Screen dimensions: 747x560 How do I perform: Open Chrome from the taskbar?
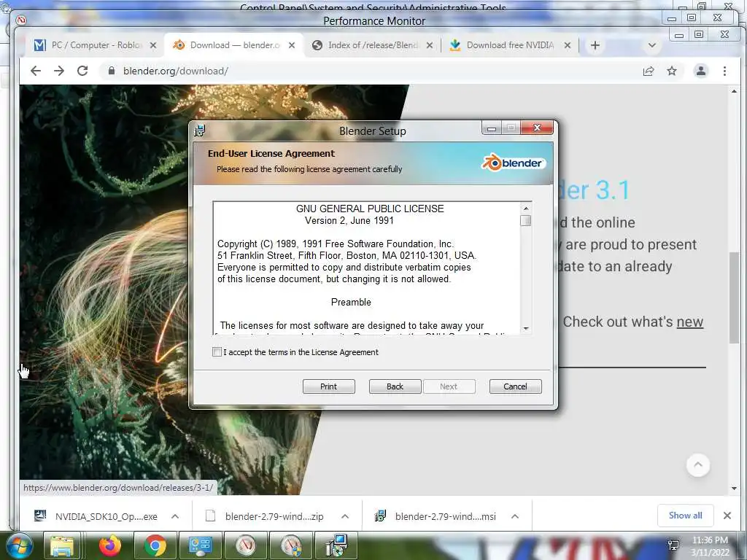155,545
